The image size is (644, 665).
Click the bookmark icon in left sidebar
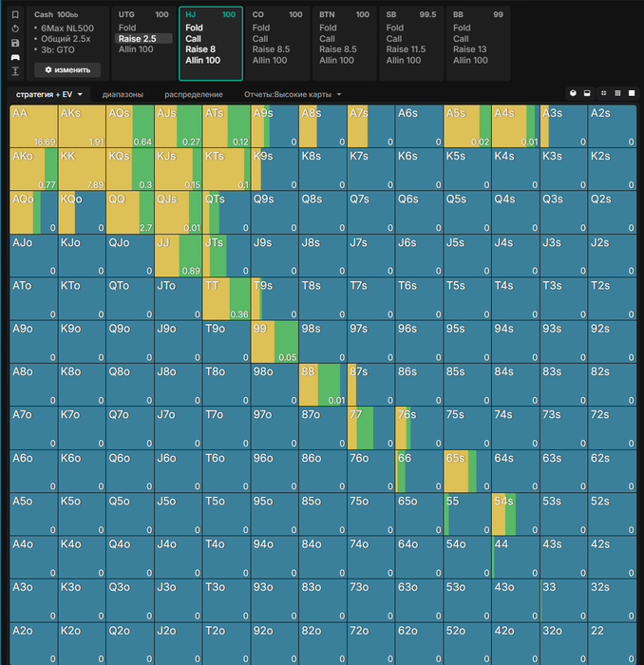click(15, 15)
